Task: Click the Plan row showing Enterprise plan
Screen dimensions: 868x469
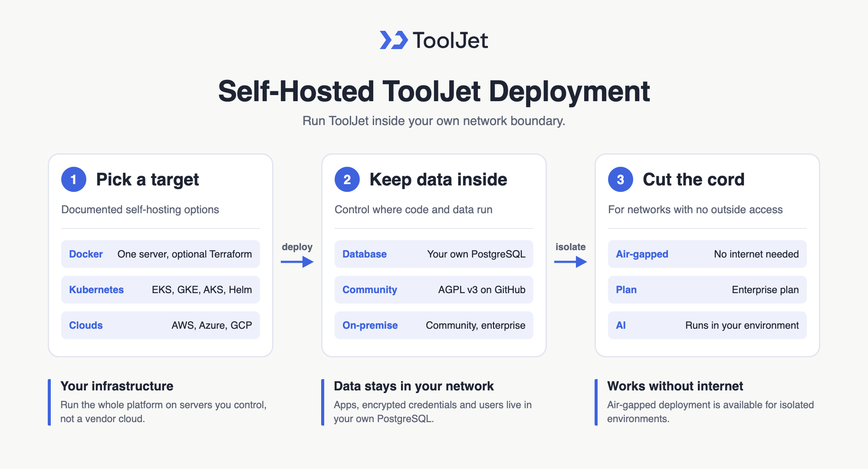Action: point(707,290)
